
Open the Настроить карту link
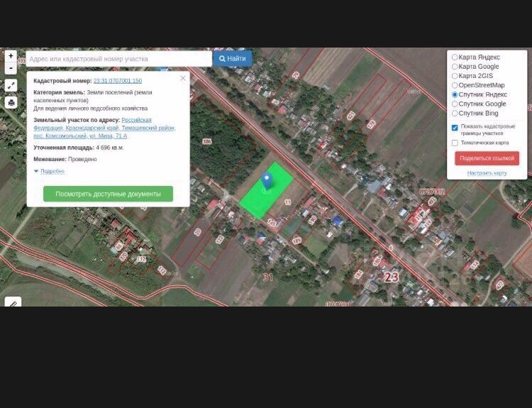click(487, 173)
